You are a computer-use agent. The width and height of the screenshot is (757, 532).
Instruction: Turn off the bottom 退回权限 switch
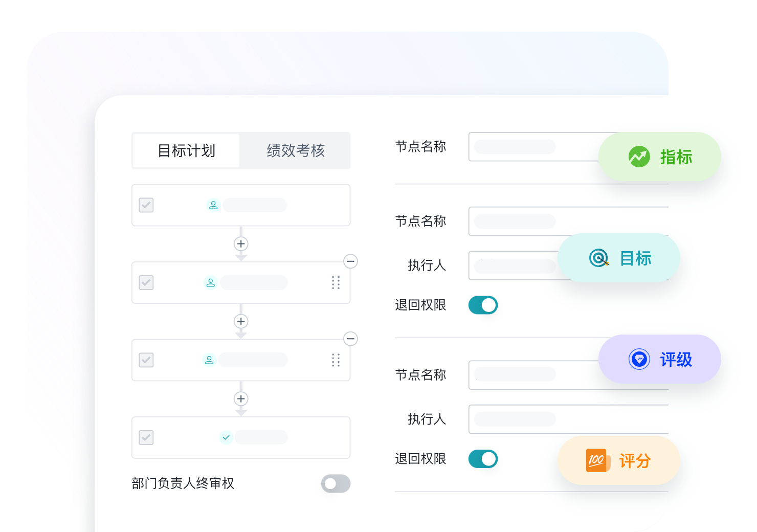(483, 459)
